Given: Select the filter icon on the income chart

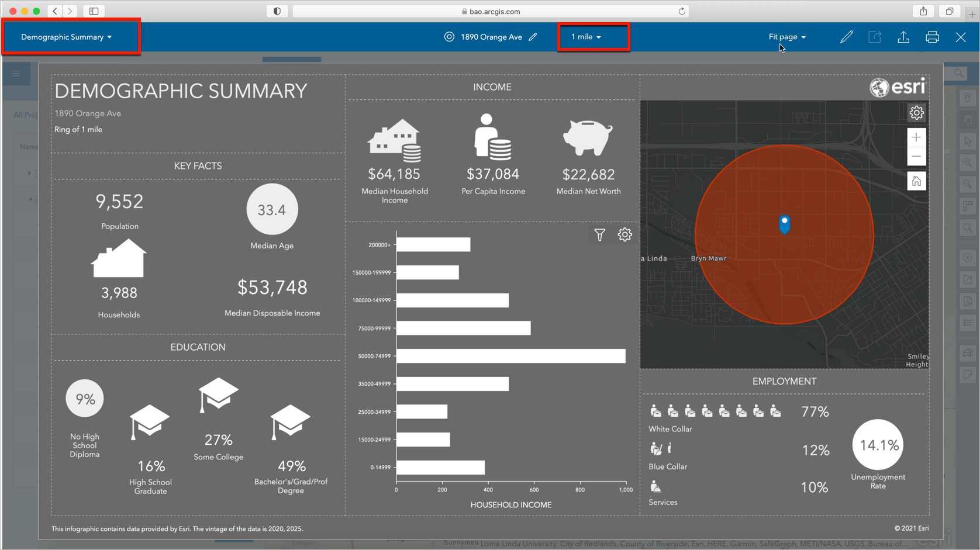Looking at the screenshot, I should point(599,234).
